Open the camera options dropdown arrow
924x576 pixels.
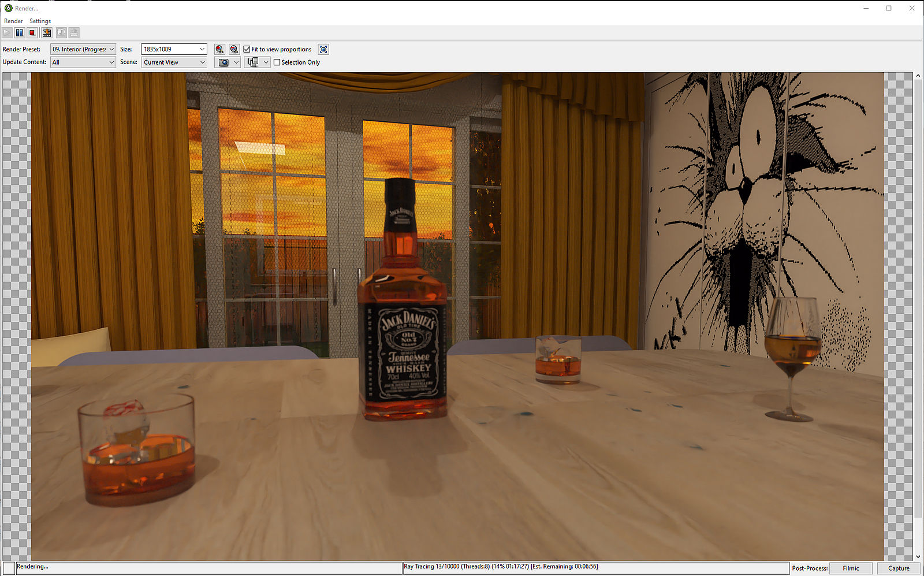(x=236, y=62)
